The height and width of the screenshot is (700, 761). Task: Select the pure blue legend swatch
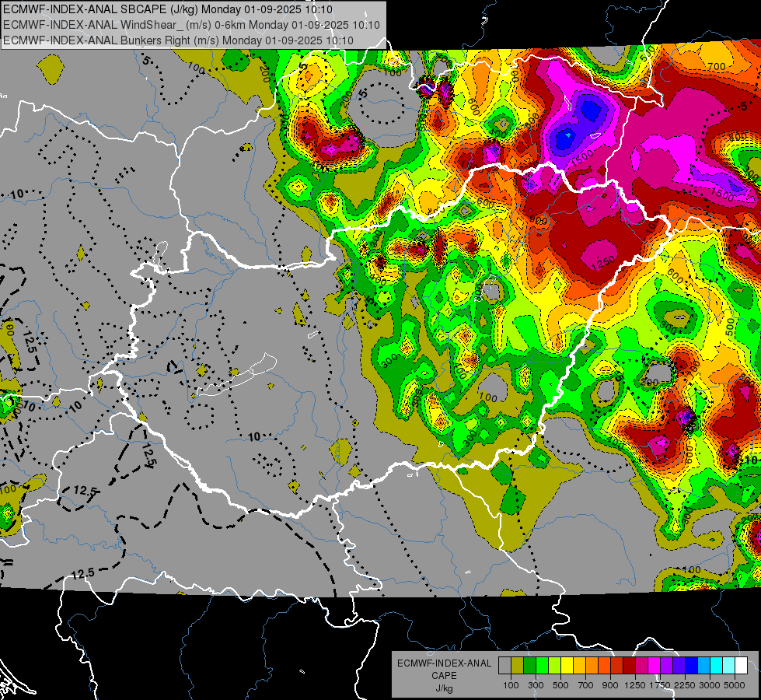[692, 666]
